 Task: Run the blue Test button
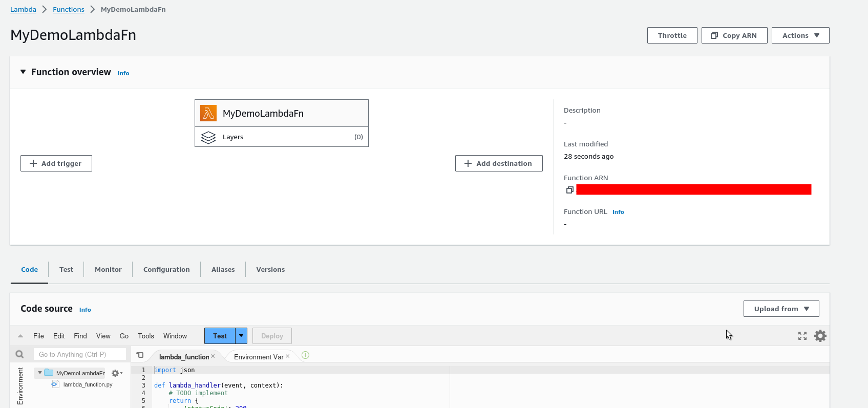(x=220, y=336)
